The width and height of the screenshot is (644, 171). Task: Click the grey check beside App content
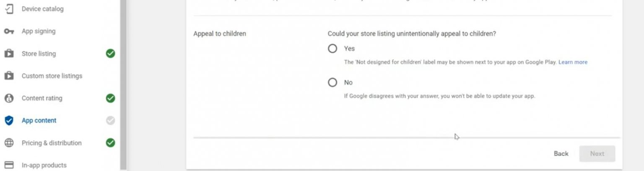pyautogui.click(x=110, y=121)
